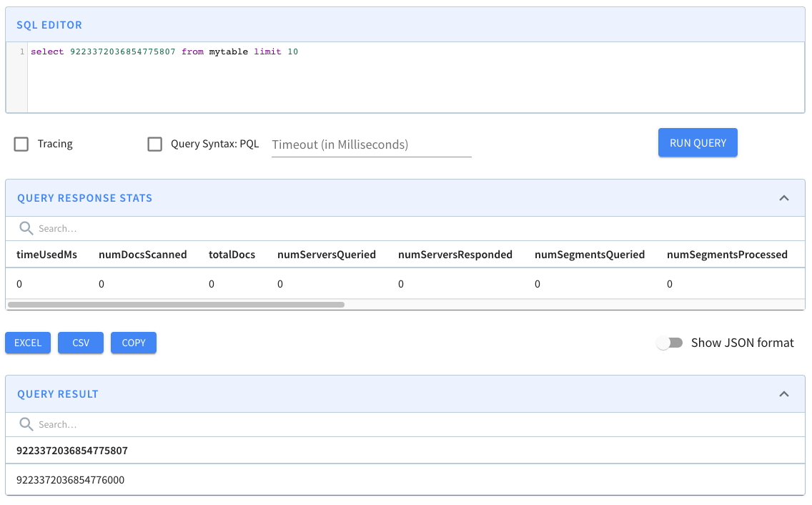Image resolution: width=812 pixels, height=505 pixels.
Task: Toggle Show JSON format switch
Action: [670, 343]
